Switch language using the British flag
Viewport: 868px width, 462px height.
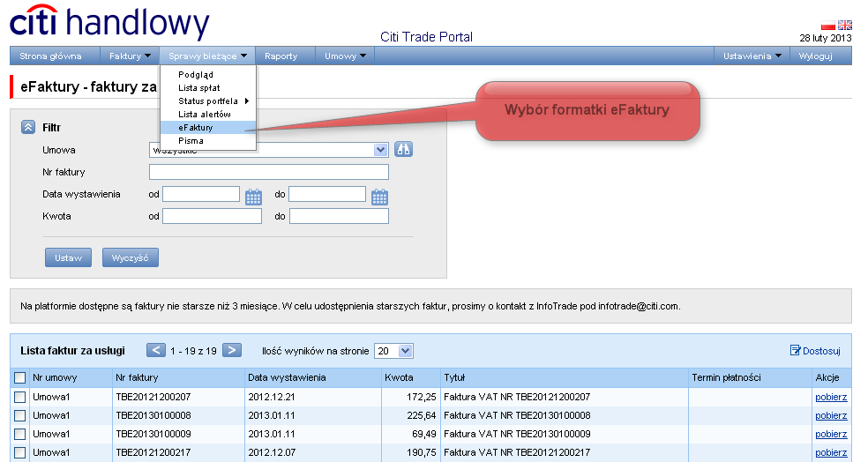click(845, 25)
